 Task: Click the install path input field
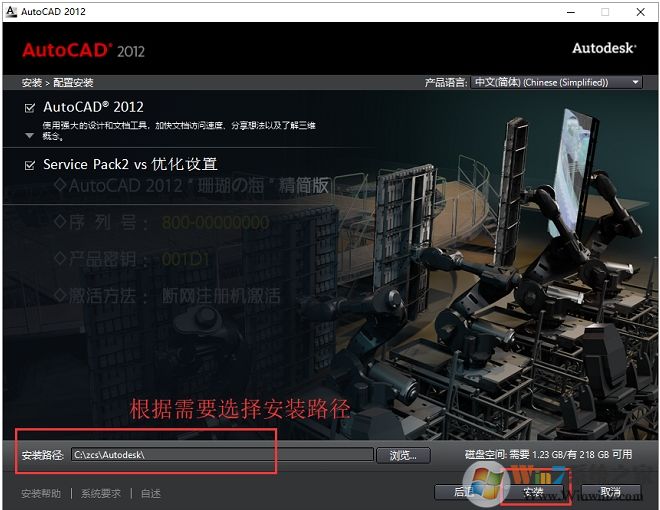pyautogui.click(x=222, y=454)
